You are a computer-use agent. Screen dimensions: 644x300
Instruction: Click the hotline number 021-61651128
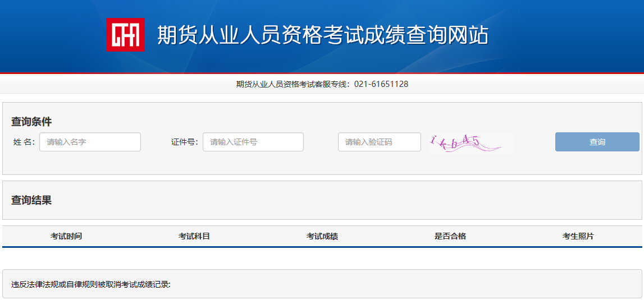[381, 84]
